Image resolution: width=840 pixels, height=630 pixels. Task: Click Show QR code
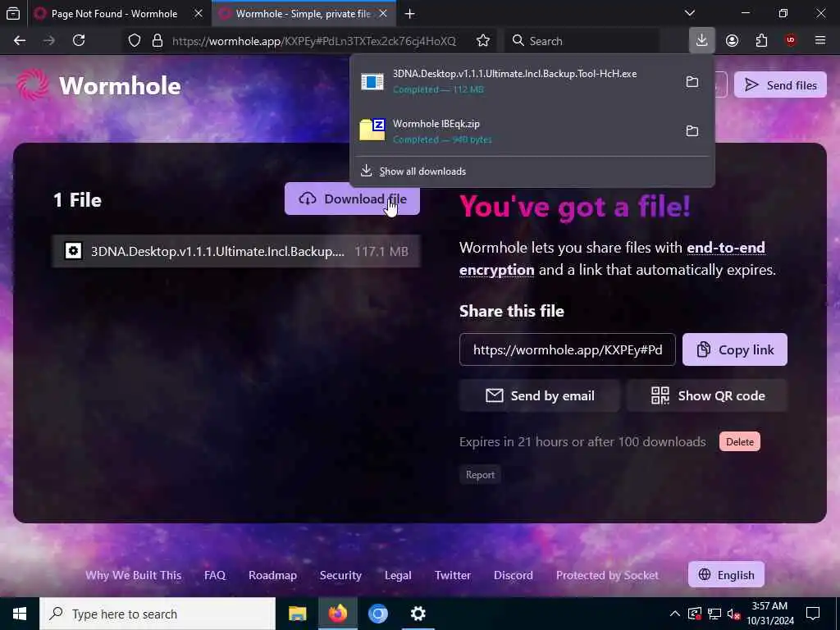707,396
